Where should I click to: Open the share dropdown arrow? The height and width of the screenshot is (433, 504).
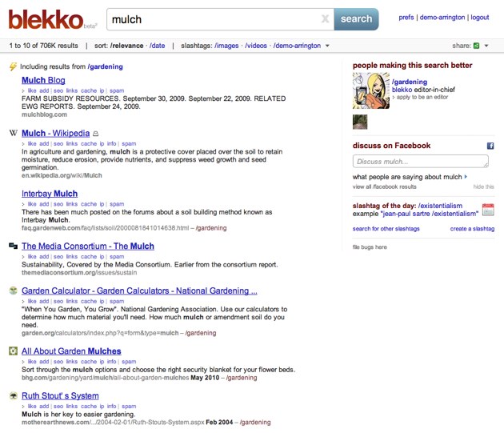[487, 46]
